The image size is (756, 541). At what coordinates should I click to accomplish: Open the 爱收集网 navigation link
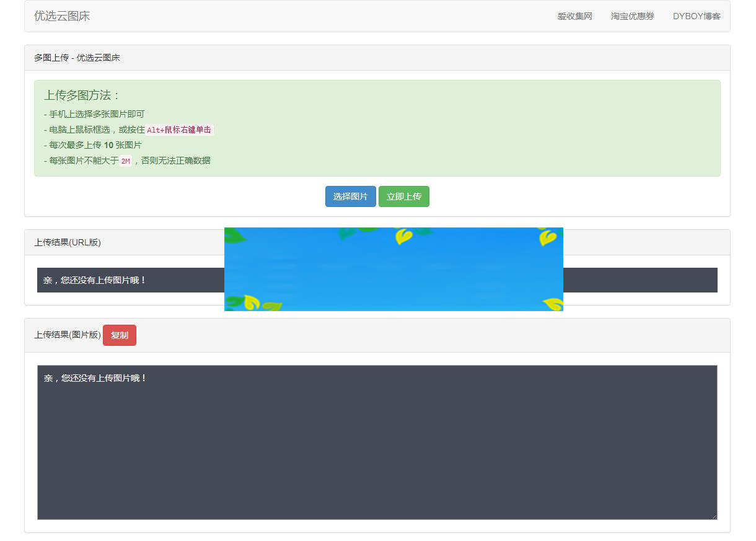[x=574, y=17]
